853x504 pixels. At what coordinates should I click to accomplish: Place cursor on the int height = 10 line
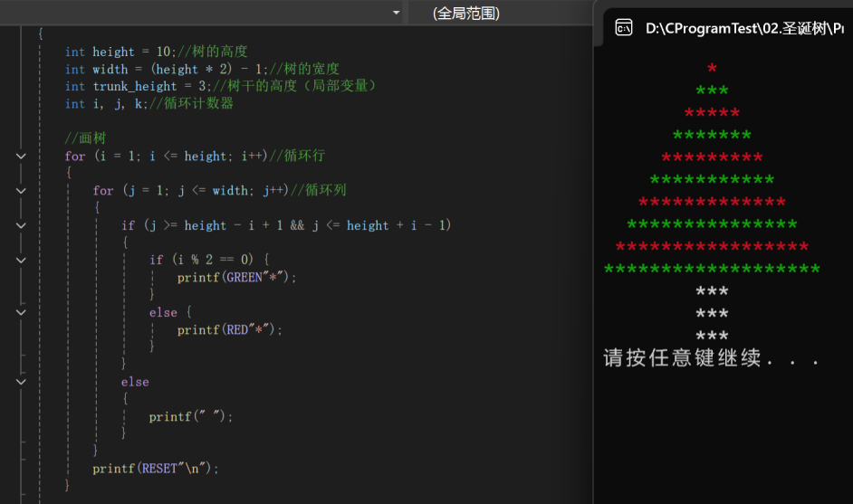156,52
